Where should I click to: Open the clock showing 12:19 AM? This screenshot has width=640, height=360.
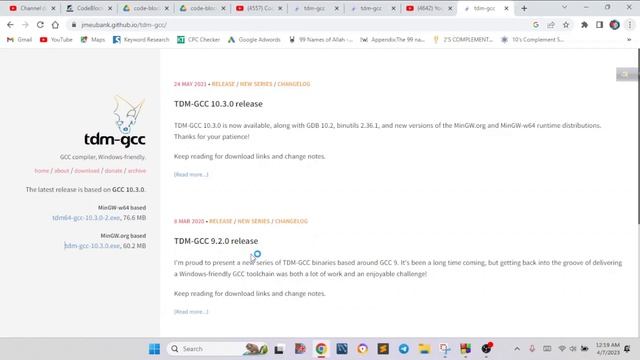[x=608, y=349]
